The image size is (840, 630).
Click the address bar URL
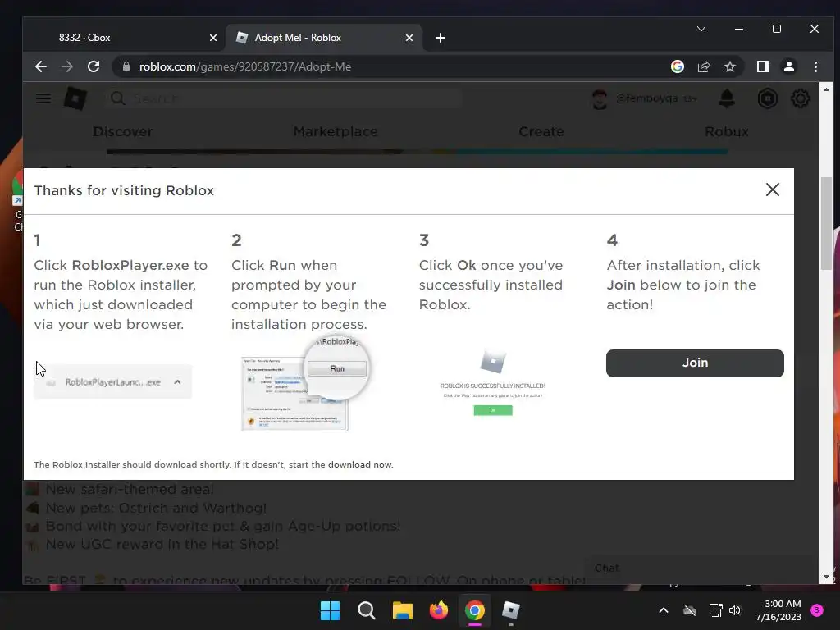pos(244,66)
